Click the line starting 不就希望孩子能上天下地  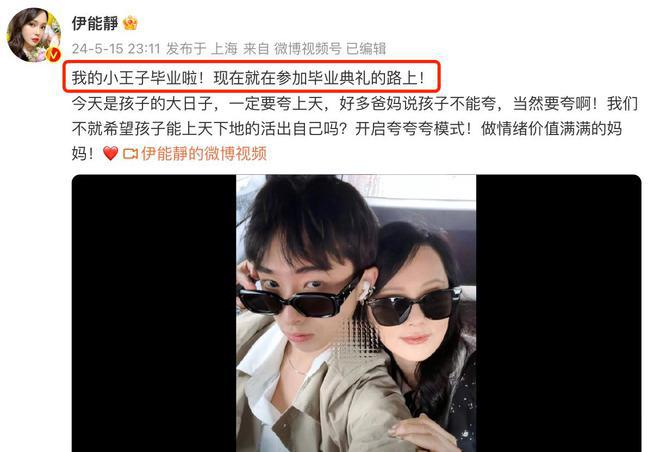pyautogui.click(x=347, y=129)
